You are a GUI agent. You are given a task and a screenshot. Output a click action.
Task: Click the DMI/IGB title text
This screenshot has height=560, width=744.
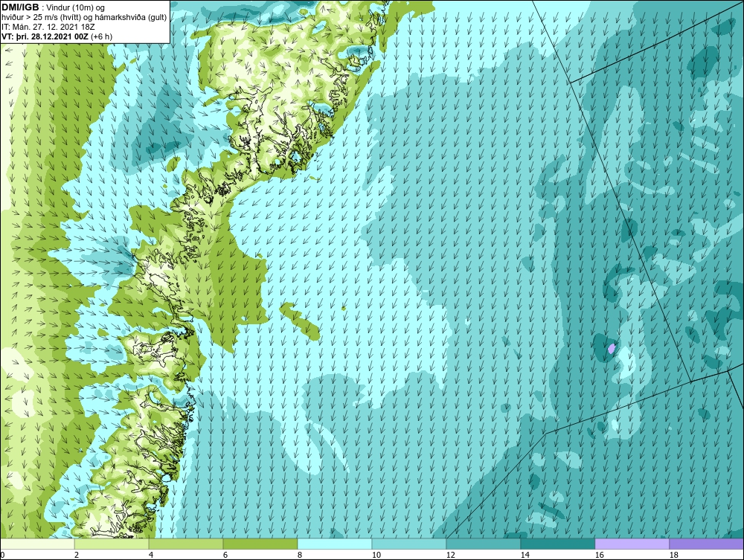coord(20,7)
